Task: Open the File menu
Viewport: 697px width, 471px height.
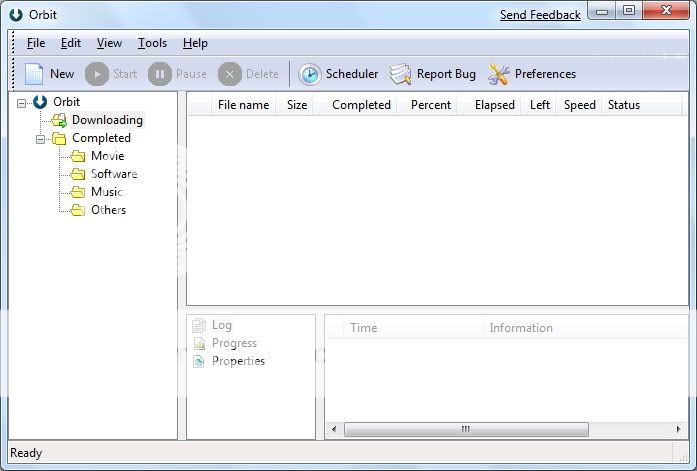Action: pos(36,43)
